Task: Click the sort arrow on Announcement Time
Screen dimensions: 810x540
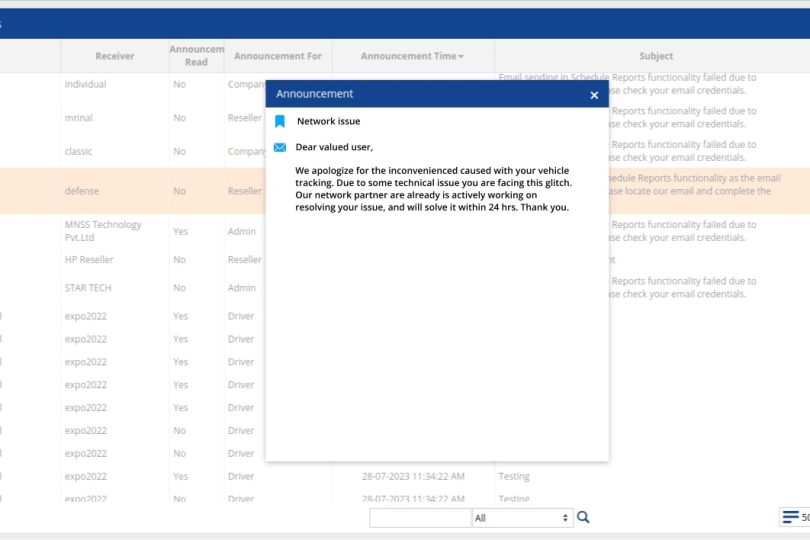Action: pyautogui.click(x=461, y=57)
